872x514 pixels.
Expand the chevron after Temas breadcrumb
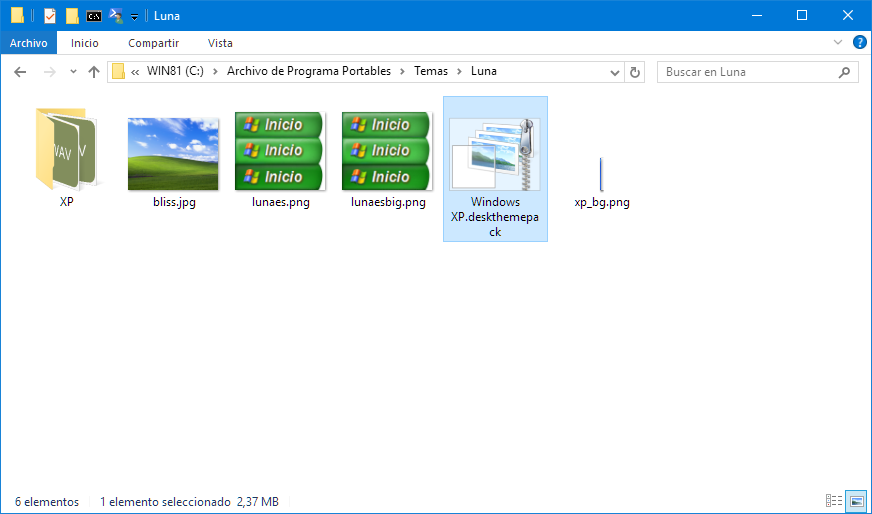tap(459, 72)
